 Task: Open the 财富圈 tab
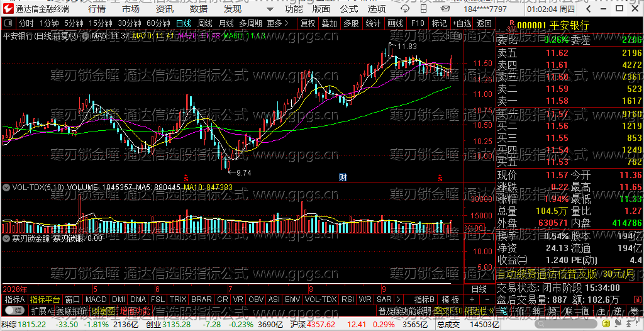(103, 310)
